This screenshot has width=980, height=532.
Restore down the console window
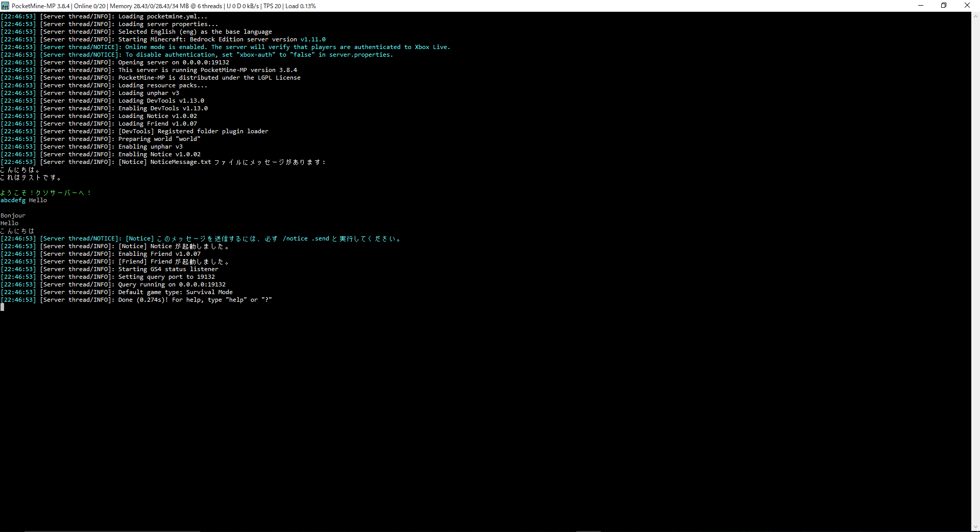pos(944,6)
